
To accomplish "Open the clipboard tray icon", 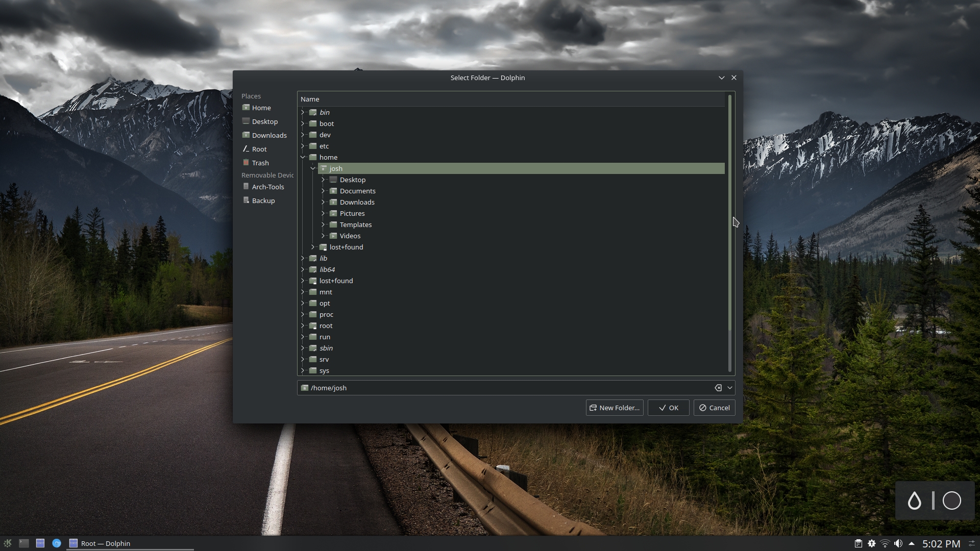I will (x=859, y=543).
